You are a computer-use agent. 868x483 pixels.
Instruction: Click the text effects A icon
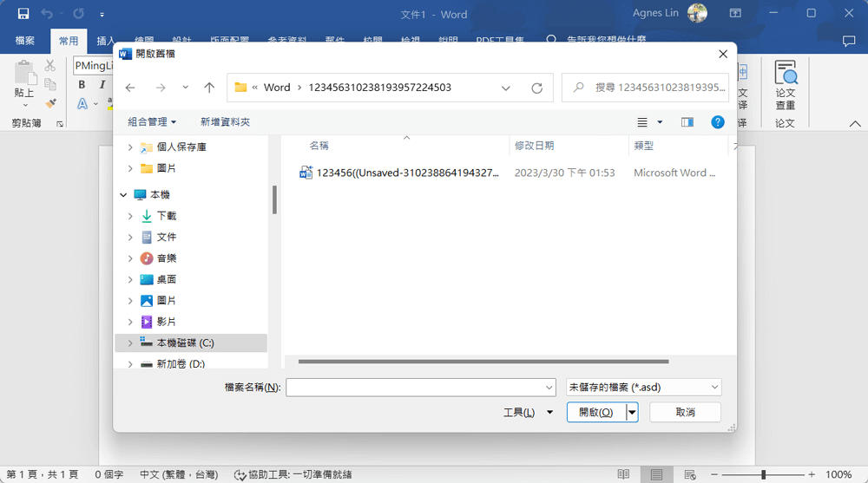[x=82, y=103]
